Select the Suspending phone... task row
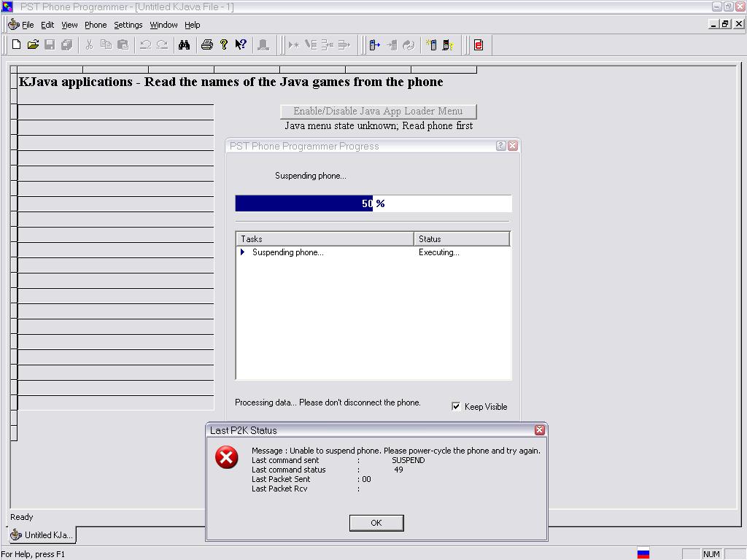Image resolution: width=747 pixels, height=560 pixels. 373,252
